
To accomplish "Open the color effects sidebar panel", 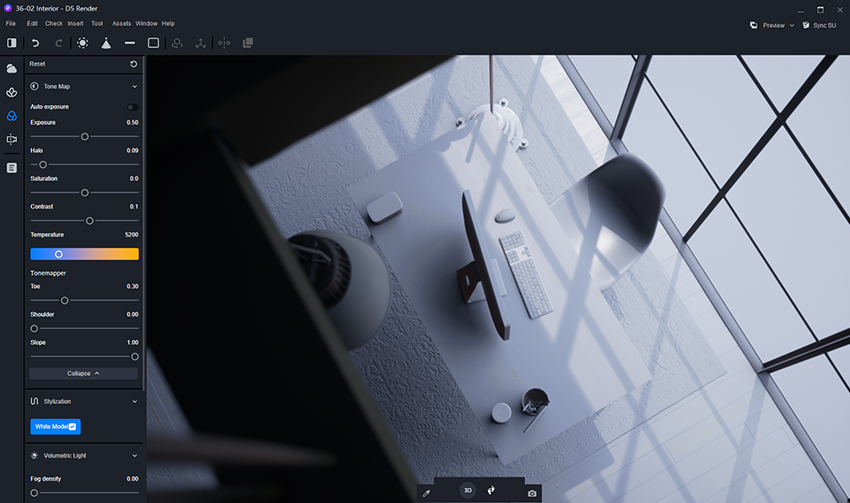I will [x=11, y=116].
